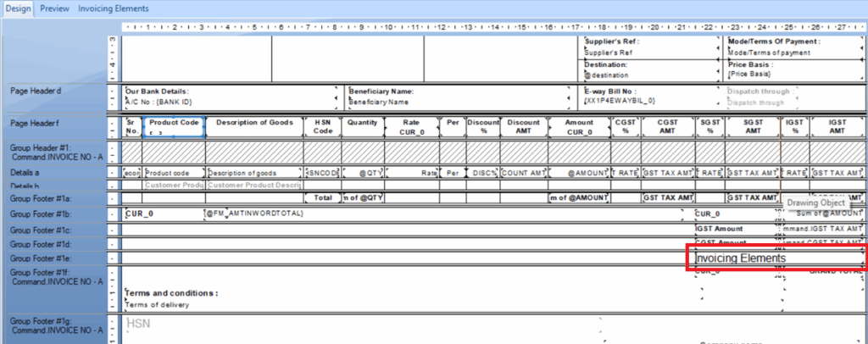Select the Group Footer #1g section label
868x344 pixels.
[x=57, y=325]
